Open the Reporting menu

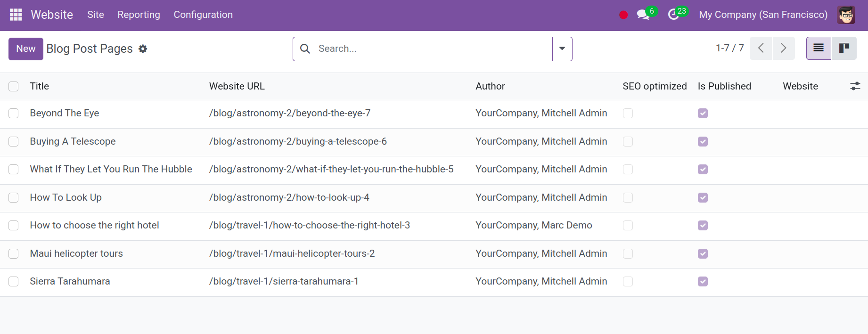(139, 15)
